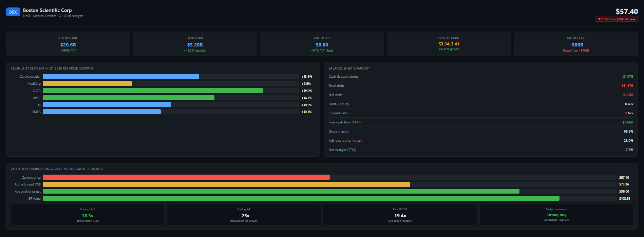Click the Cardiovascular growth bar
Viewport: 644px width, 237px height.
point(121,77)
